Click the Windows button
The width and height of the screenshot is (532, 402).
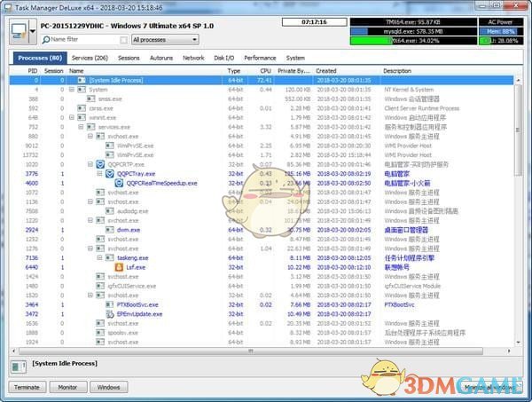point(108,387)
